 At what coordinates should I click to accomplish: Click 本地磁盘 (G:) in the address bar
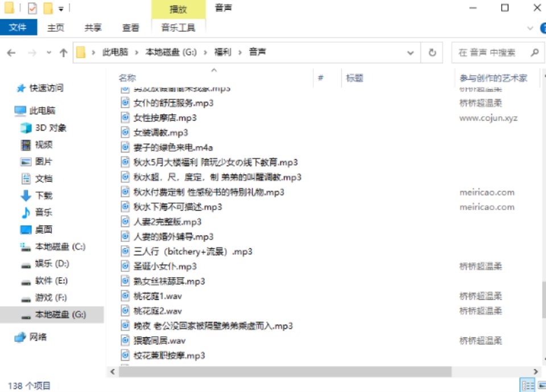[171, 52]
